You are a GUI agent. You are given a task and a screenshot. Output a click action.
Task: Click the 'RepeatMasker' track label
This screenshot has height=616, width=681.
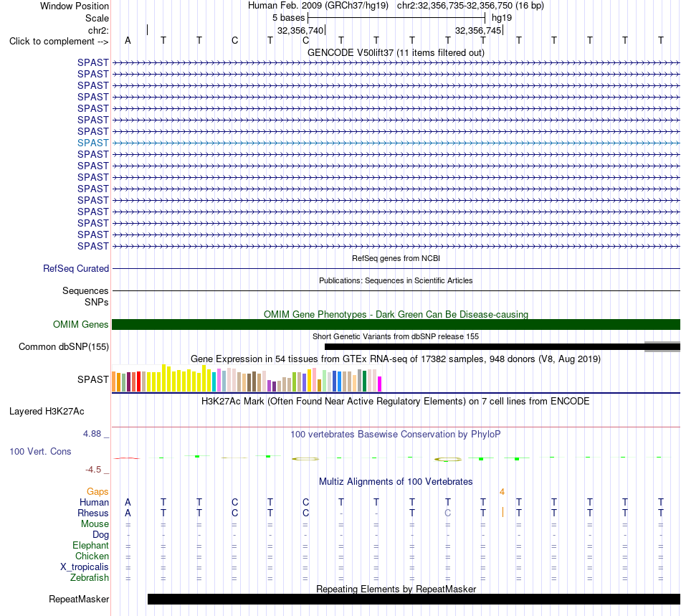pyautogui.click(x=79, y=599)
